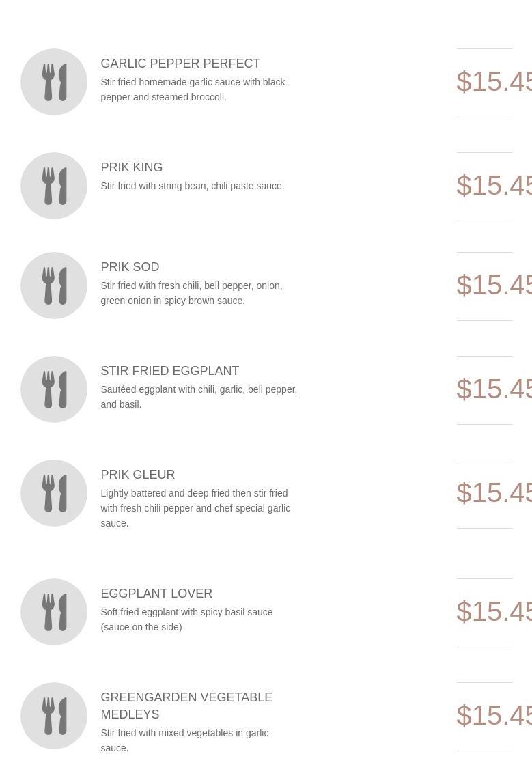Open the Eggplant Lover menu title
This screenshot has height=767, width=532.
[x=156, y=594]
